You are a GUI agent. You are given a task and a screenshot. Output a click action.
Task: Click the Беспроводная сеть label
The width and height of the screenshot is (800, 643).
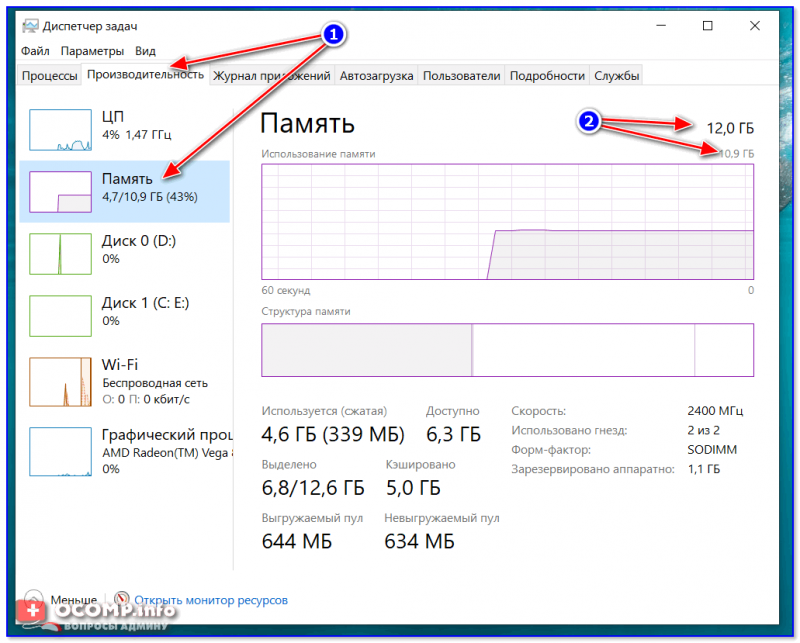(155, 383)
